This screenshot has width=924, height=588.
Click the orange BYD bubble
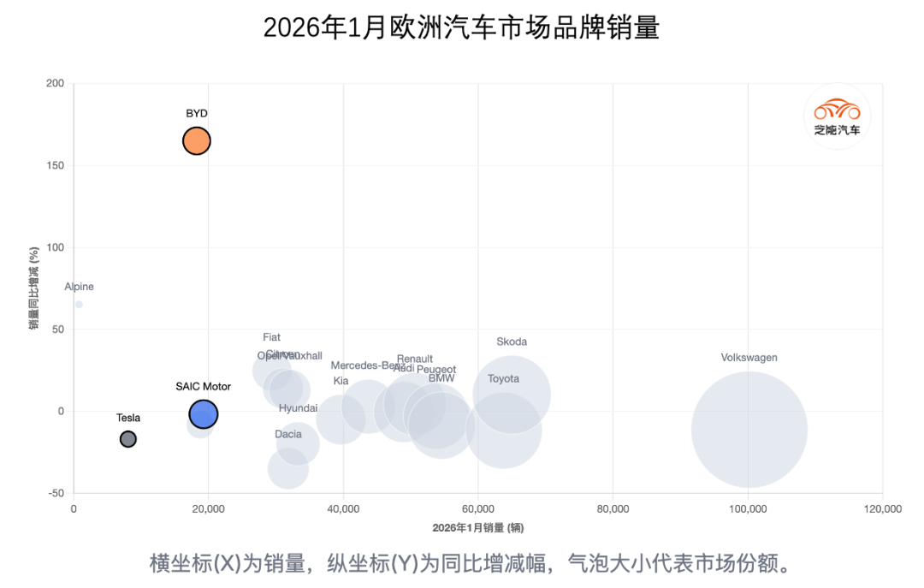tap(196, 141)
